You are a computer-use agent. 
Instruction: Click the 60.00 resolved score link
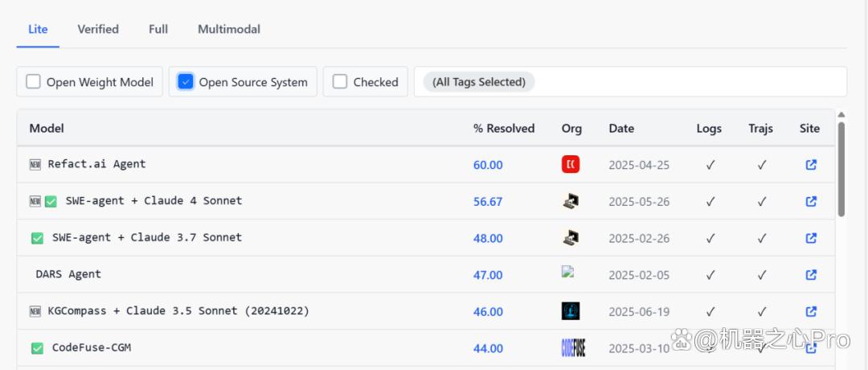tap(488, 165)
